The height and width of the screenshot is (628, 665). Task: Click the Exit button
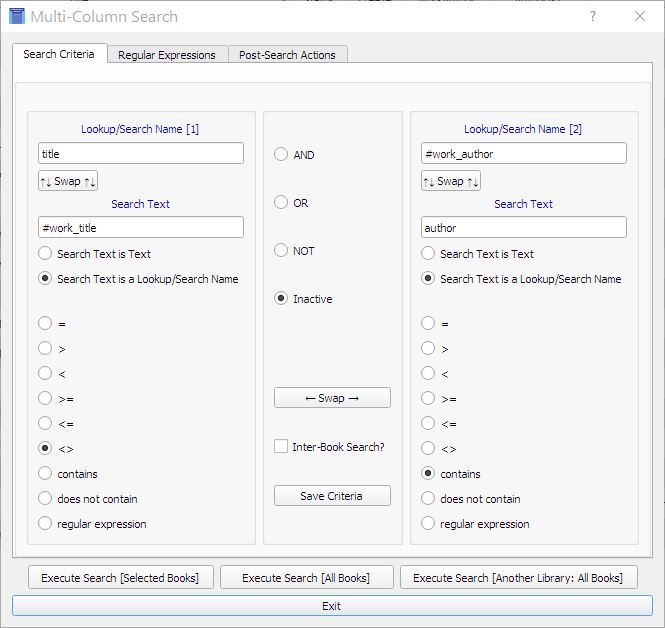(332, 606)
